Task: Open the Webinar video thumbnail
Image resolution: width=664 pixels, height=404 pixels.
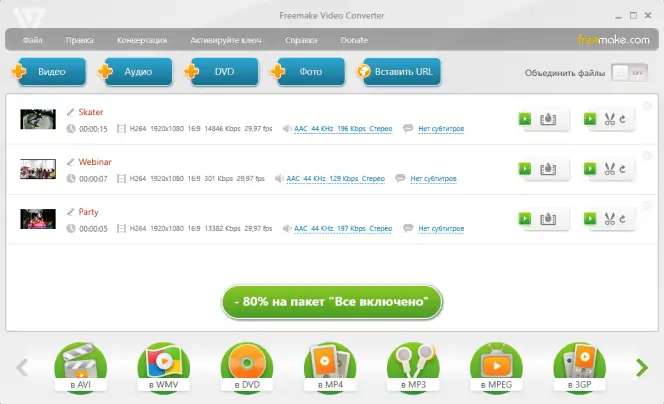Action: (38, 169)
